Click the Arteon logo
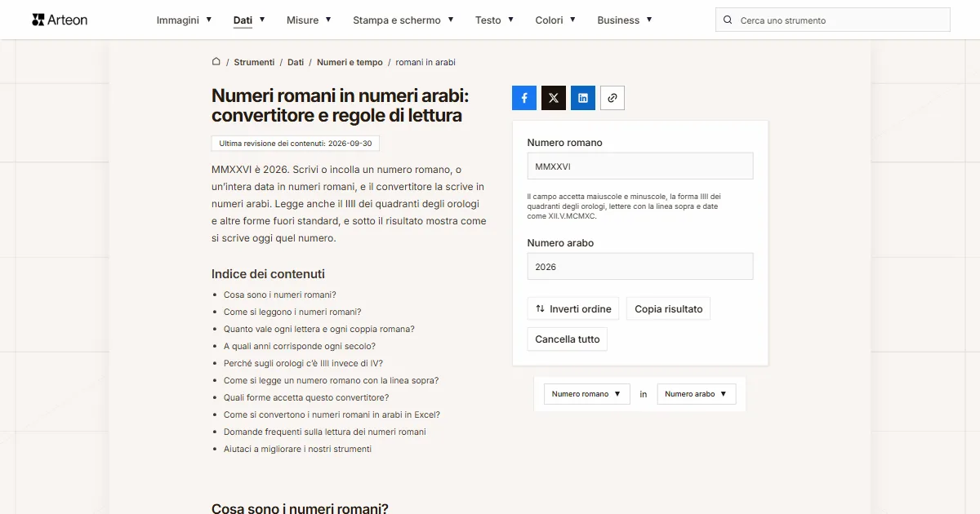Image resolution: width=980 pixels, height=514 pixels. pos(60,20)
